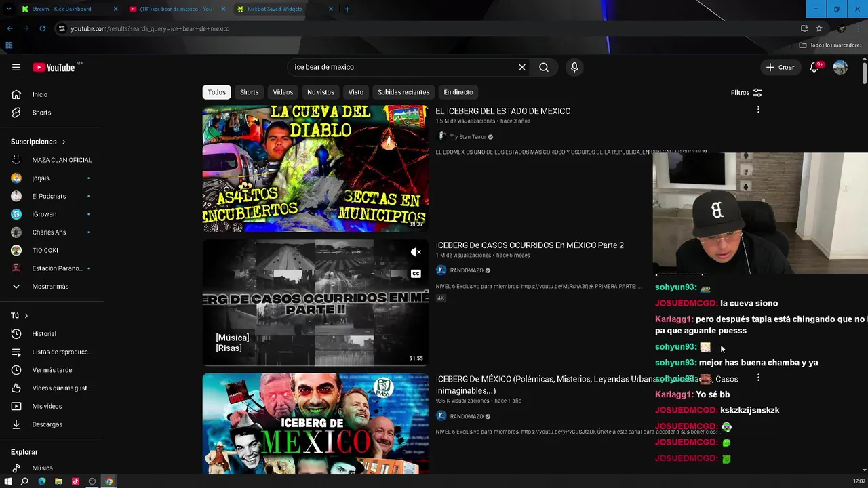Image resolution: width=868 pixels, height=488 pixels.
Task: Open Chrome in the taskbar
Action: 109,481
